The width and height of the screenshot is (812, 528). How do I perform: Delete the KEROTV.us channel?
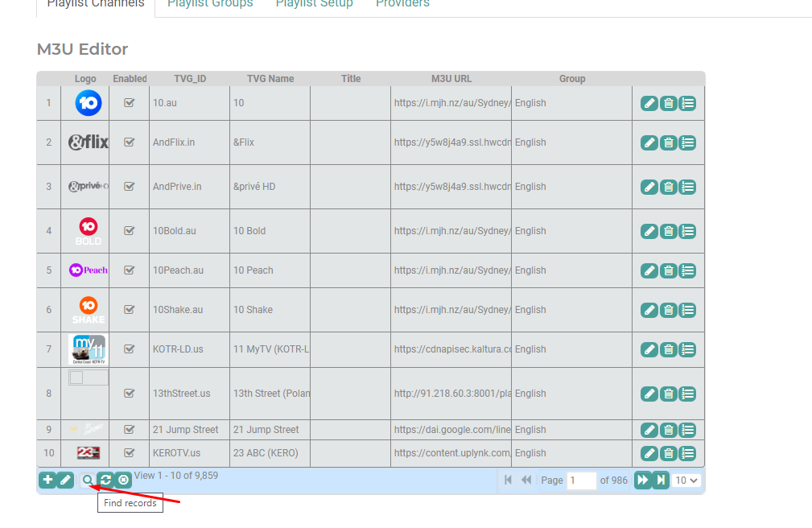(x=669, y=453)
